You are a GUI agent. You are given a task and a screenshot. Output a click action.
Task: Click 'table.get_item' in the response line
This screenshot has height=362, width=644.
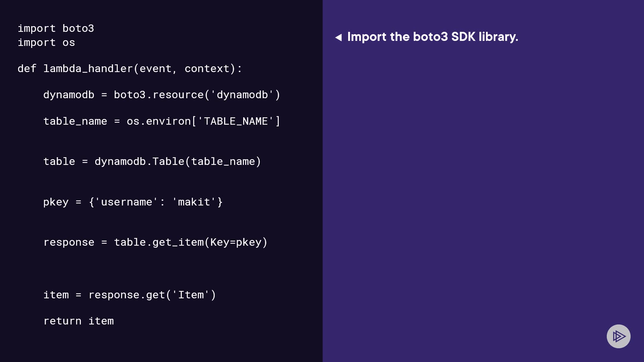158,242
